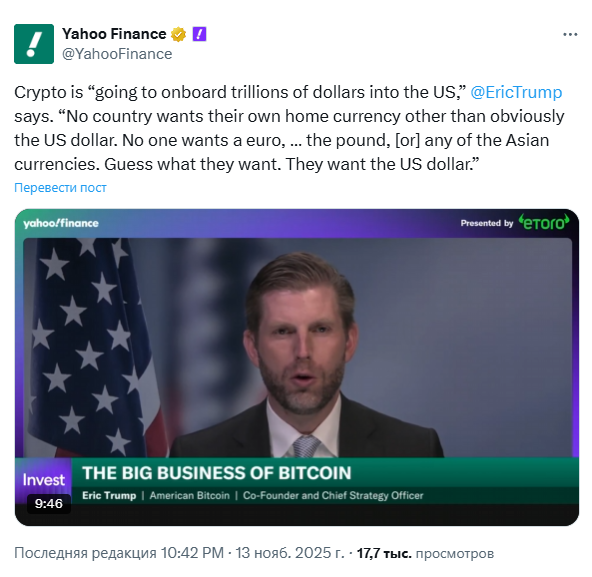Click the 13 нояб. 2025 г. date

coord(290,553)
